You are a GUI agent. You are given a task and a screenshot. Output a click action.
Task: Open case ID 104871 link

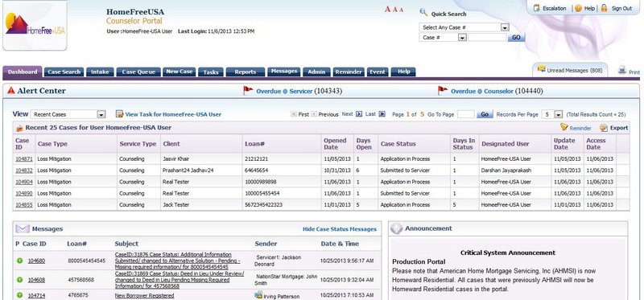tap(24, 158)
